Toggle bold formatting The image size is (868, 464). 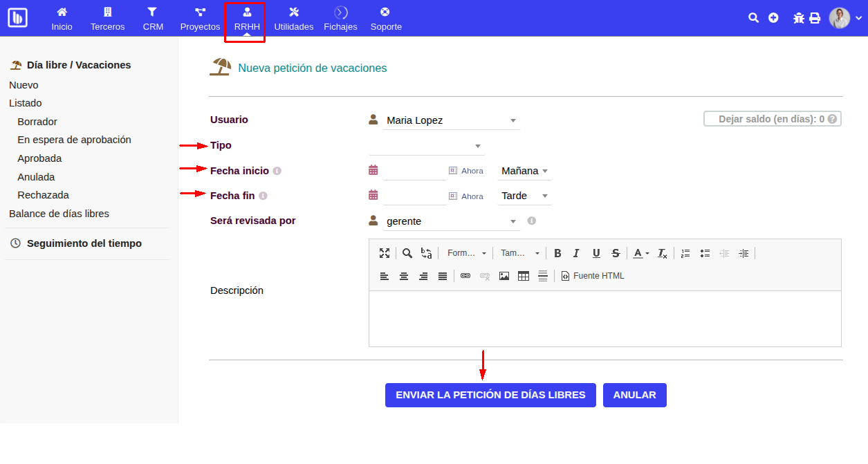tap(557, 253)
